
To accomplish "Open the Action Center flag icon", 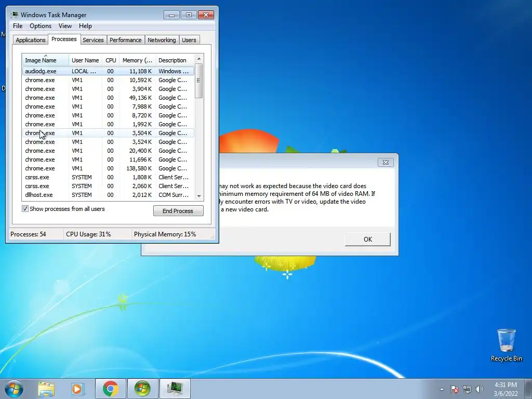I will (454, 389).
